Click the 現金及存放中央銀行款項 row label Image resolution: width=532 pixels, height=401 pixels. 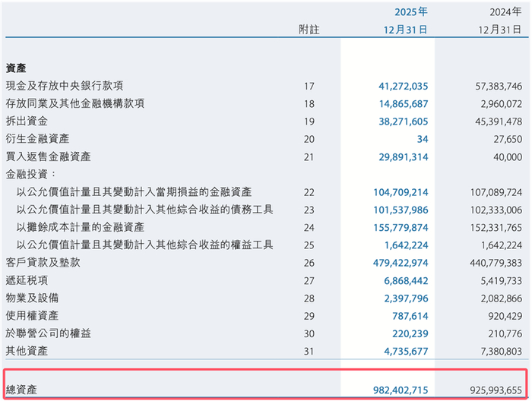click(x=65, y=86)
